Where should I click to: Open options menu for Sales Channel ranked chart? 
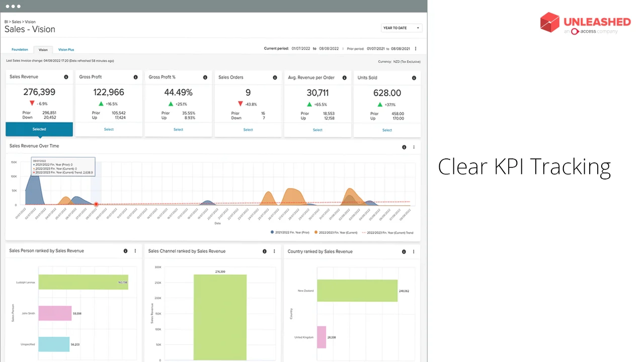(274, 251)
